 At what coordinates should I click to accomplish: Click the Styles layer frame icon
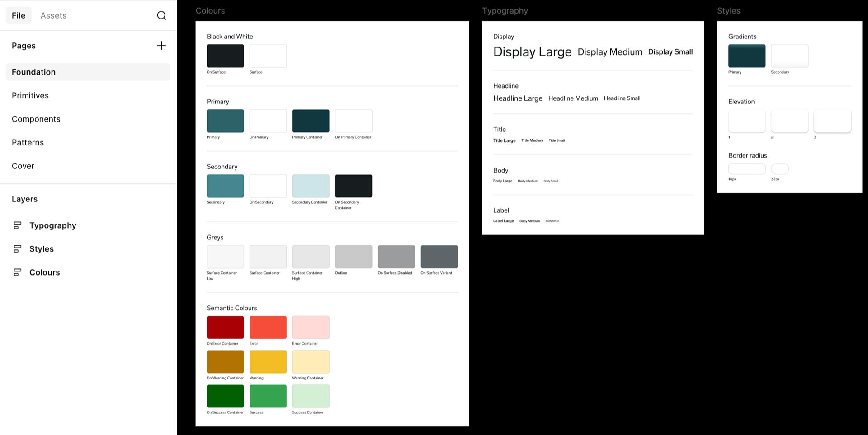coord(18,249)
